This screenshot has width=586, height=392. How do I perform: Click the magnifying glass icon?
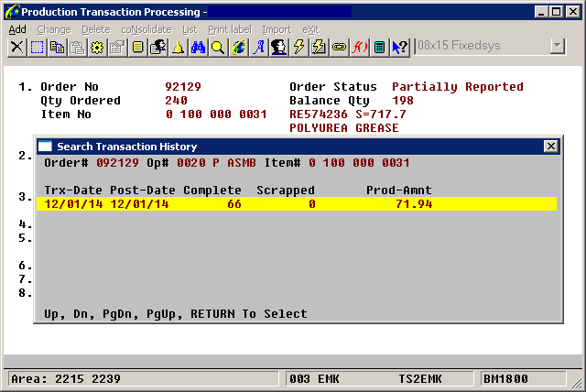click(x=218, y=47)
